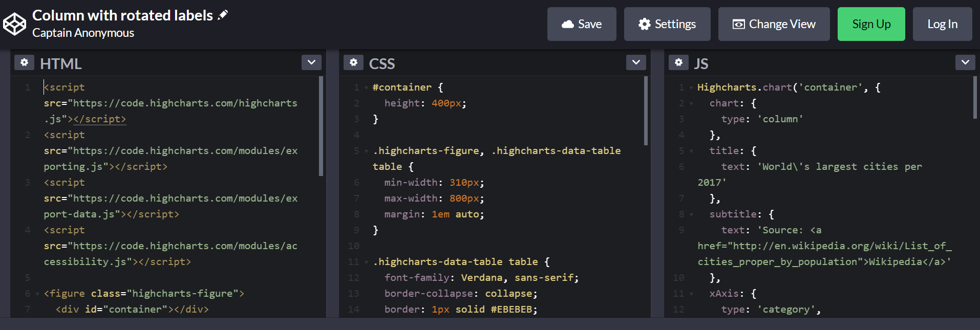This screenshot has width=980, height=330.
Task: Fold CSS line 5 highcharts-figure rule
Action: point(366,151)
